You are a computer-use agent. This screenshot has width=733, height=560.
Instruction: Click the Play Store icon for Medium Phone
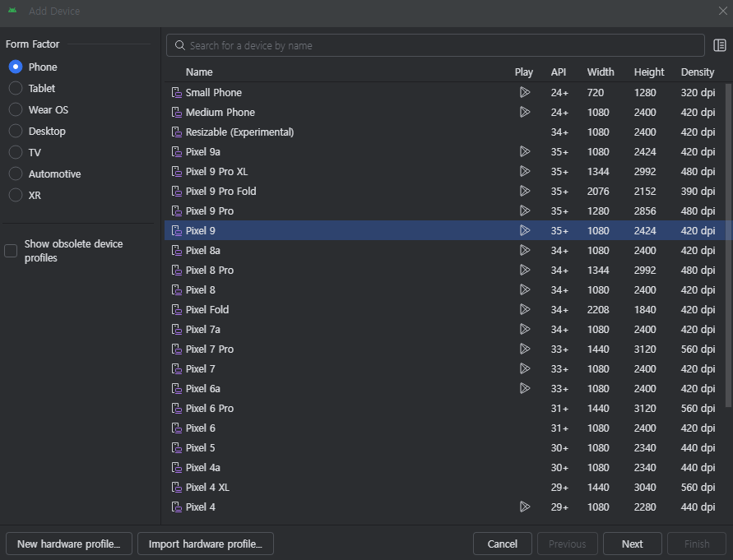[525, 112]
